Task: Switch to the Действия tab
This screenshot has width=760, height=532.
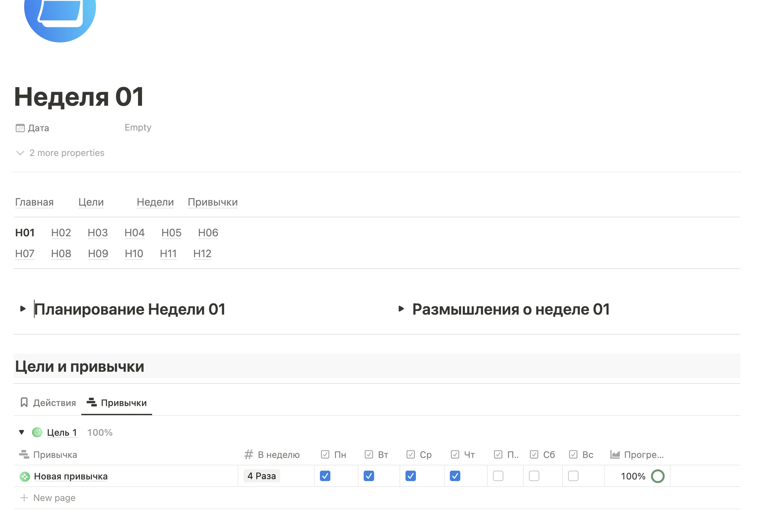Action: pos(54,403)
